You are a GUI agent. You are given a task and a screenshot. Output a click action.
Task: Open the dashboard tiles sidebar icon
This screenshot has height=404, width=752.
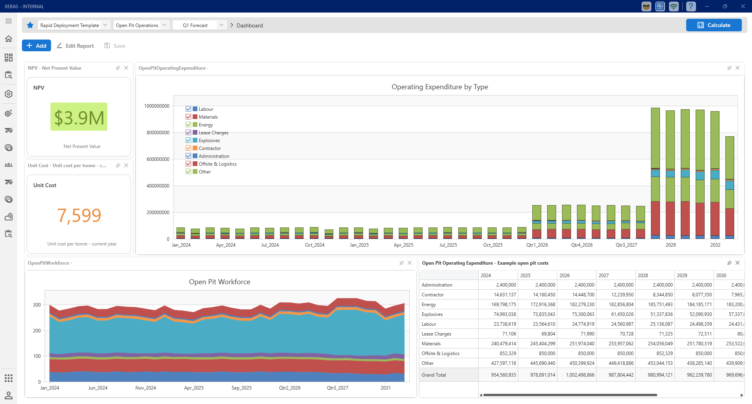click(9, 58)
